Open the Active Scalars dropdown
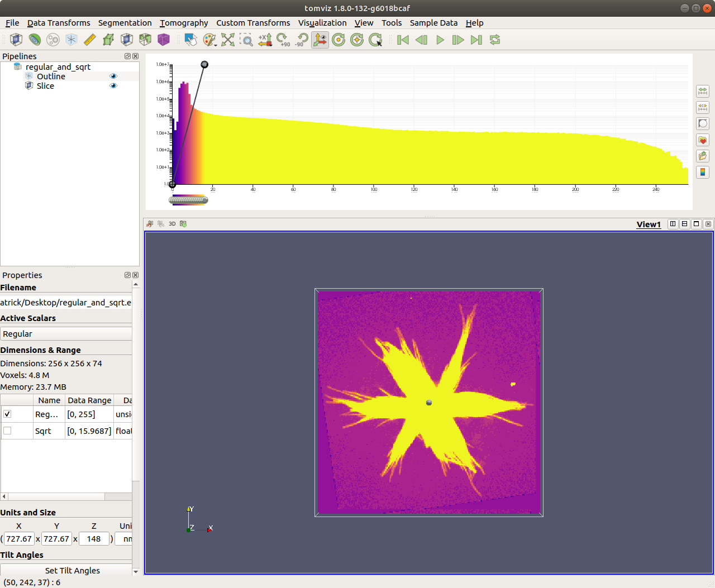715x588 pixels. coord(66,333)
